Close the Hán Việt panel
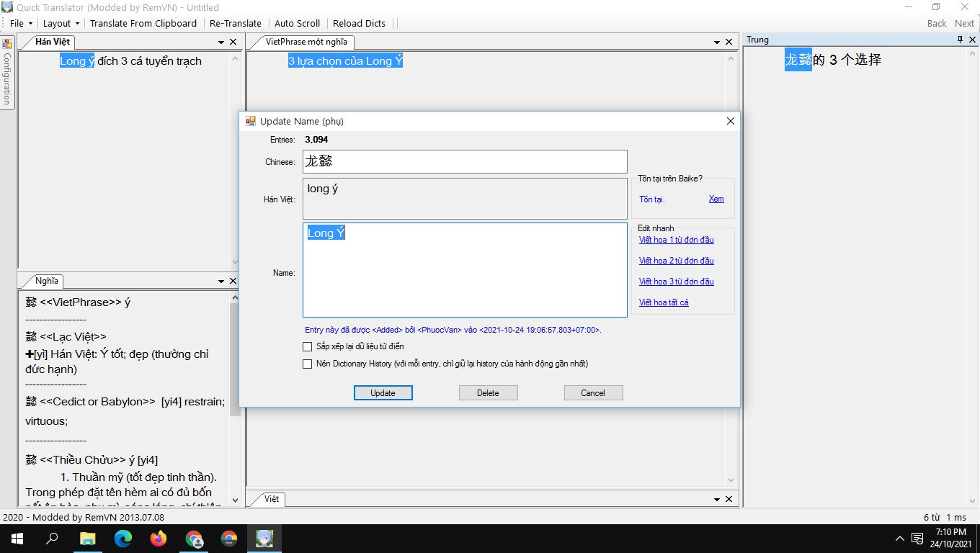Viewport: 980px width, 553px height. (x=233, y=42)
